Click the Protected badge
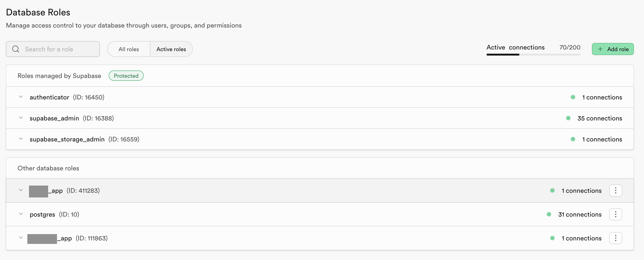 126,76
